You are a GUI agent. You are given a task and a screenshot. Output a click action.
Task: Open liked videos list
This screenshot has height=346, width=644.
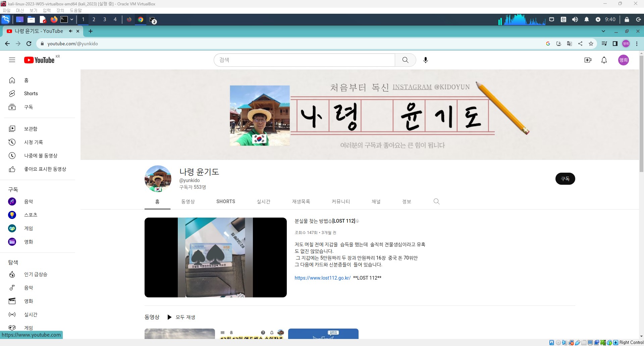pyautogui.click(x=40, y=169)
